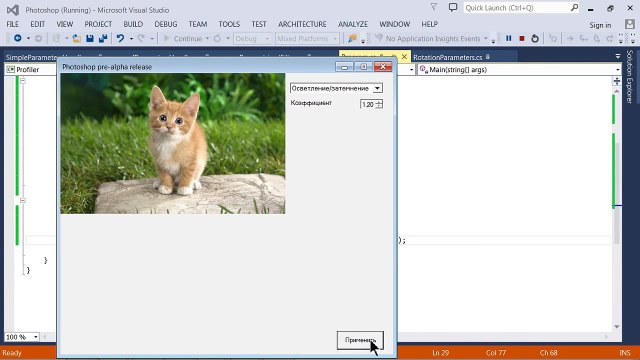Click the Коэффициент numeric value field
Viewport: 640px width, 360px height.
coord(368,104)
